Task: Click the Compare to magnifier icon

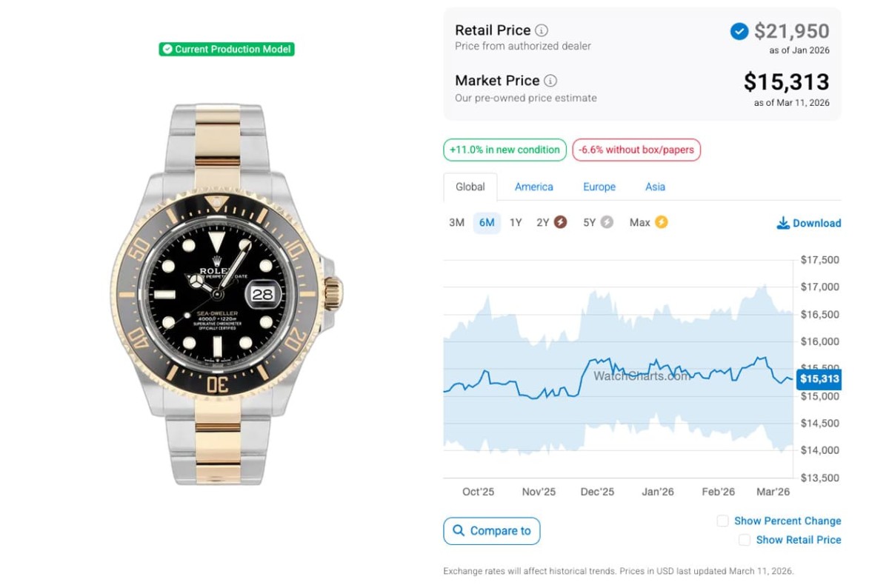Action: (459, 530)
